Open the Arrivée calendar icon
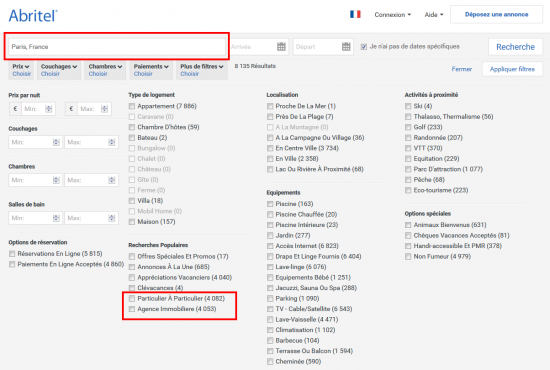 pyautogui.click(x=281, y=47)
